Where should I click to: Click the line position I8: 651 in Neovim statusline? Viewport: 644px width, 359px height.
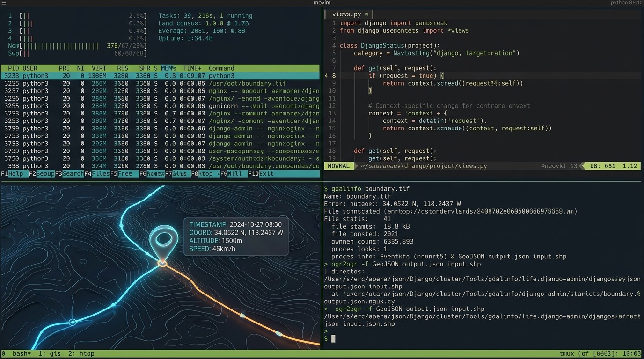click(602, 166)
